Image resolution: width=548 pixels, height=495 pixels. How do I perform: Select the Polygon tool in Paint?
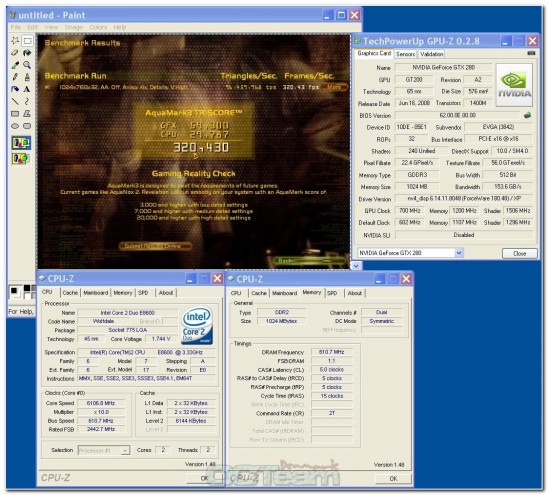click(27, 114)
